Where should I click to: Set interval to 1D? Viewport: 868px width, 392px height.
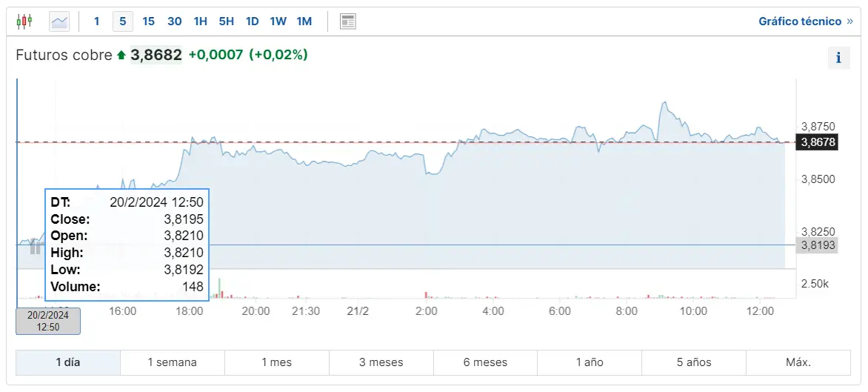click(252, 21)
